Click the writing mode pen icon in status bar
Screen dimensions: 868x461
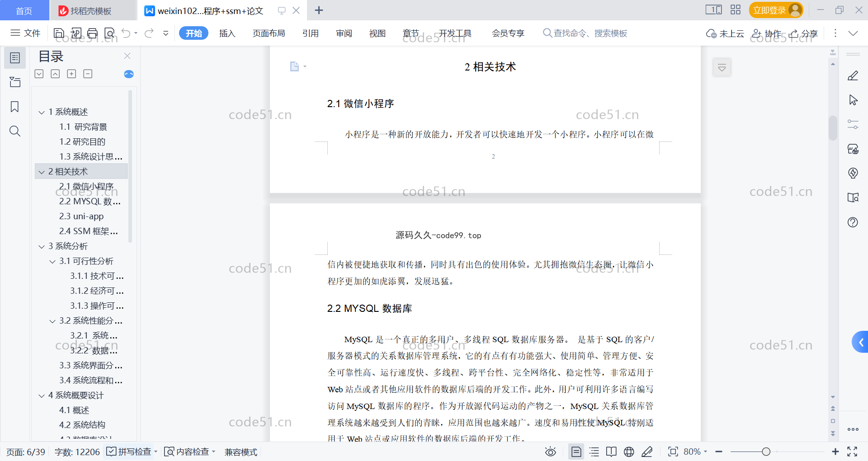pos(647,452)
